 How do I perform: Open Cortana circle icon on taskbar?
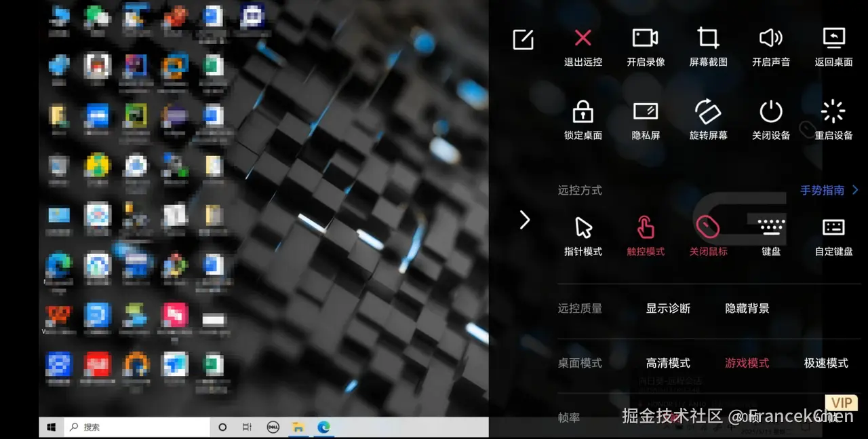pos(222,427)
